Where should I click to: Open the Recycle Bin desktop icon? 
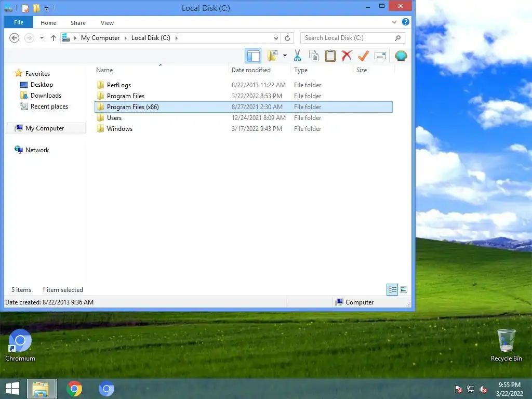coord(506,345)
